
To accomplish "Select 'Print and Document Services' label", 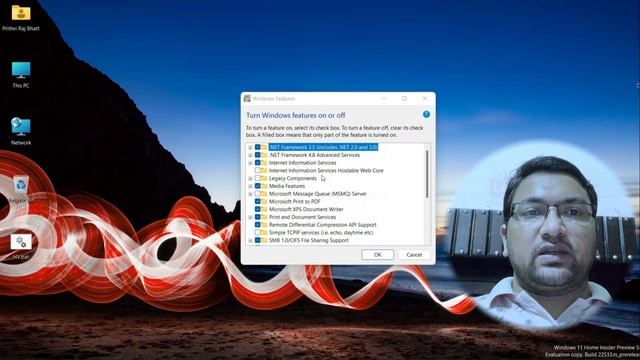I will tap(302, 217).
